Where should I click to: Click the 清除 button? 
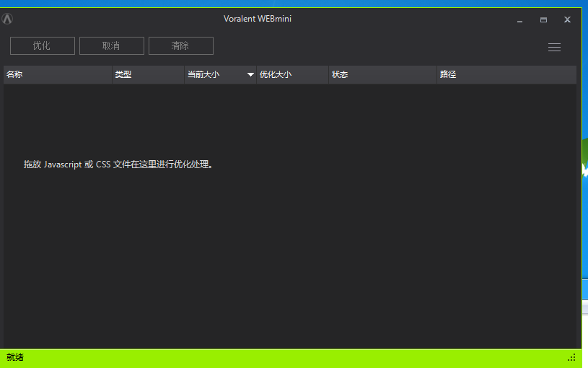coord(181,45)
